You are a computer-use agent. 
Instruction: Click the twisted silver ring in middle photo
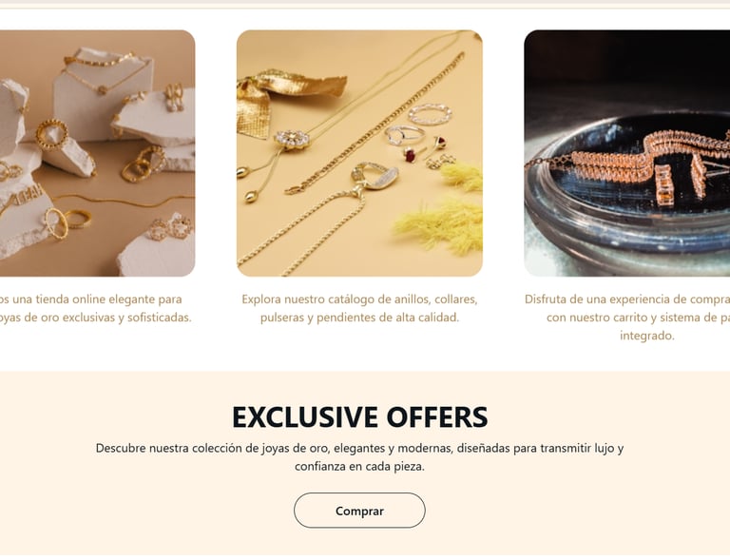431,114
